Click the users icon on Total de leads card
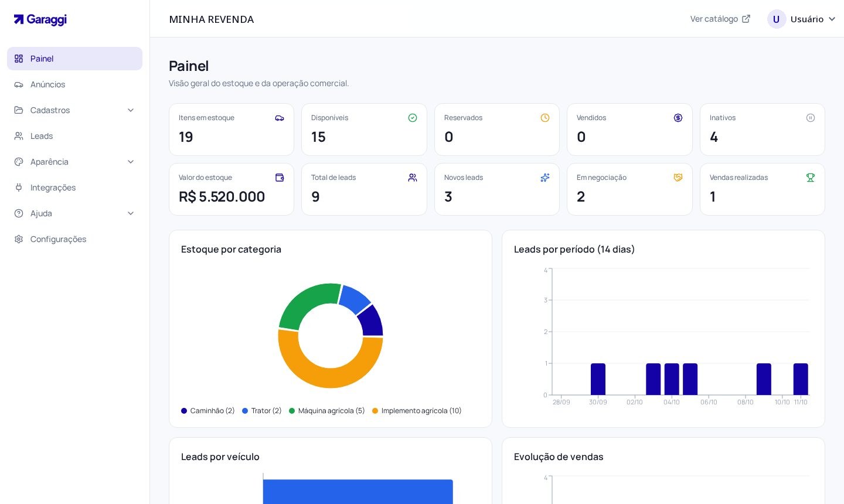 413,178
